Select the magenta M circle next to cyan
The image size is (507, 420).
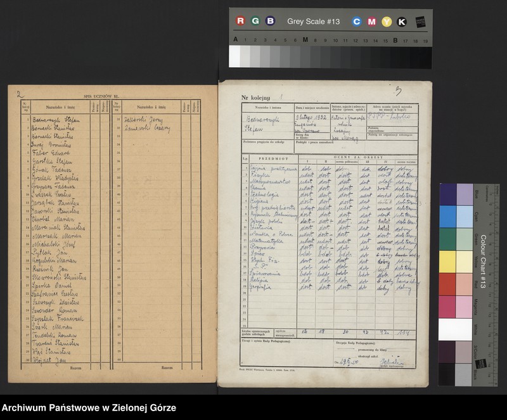point(372,22)
